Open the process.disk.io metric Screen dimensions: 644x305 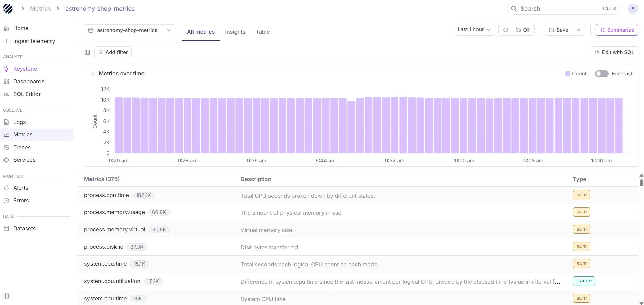tap(358, 247)
